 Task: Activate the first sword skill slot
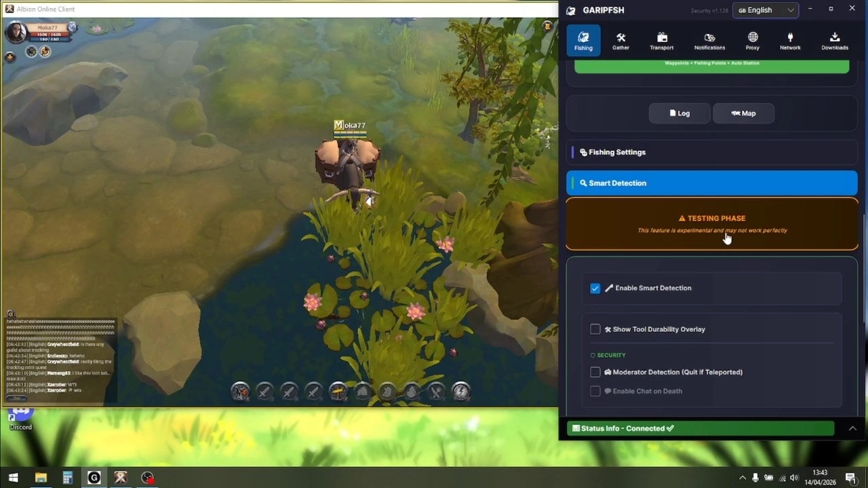[x=264, y=391]
